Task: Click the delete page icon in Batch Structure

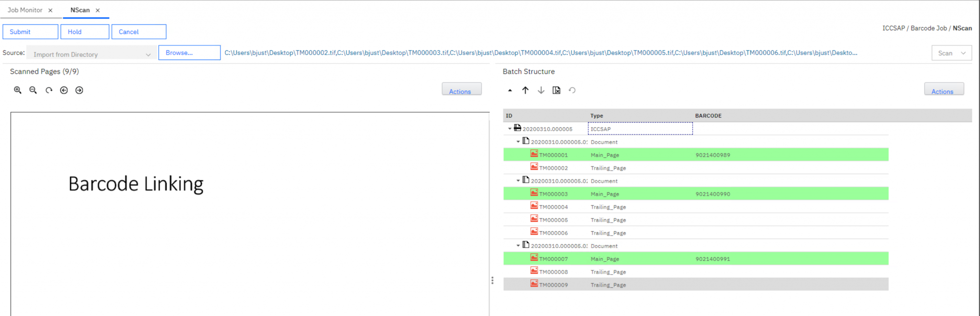Action: click(557, 90)
